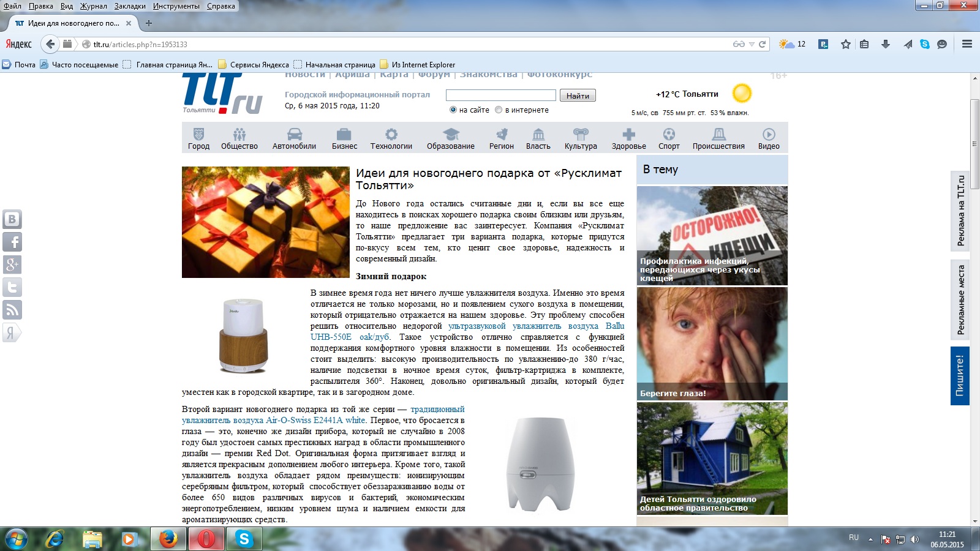Reload the page using the refresh icon

763,44
